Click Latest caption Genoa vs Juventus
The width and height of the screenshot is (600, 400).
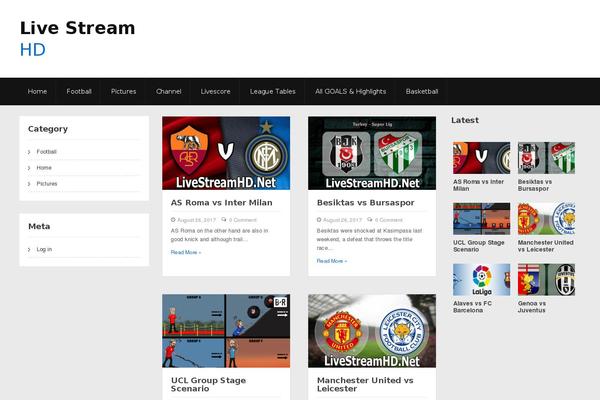(532, 307)
